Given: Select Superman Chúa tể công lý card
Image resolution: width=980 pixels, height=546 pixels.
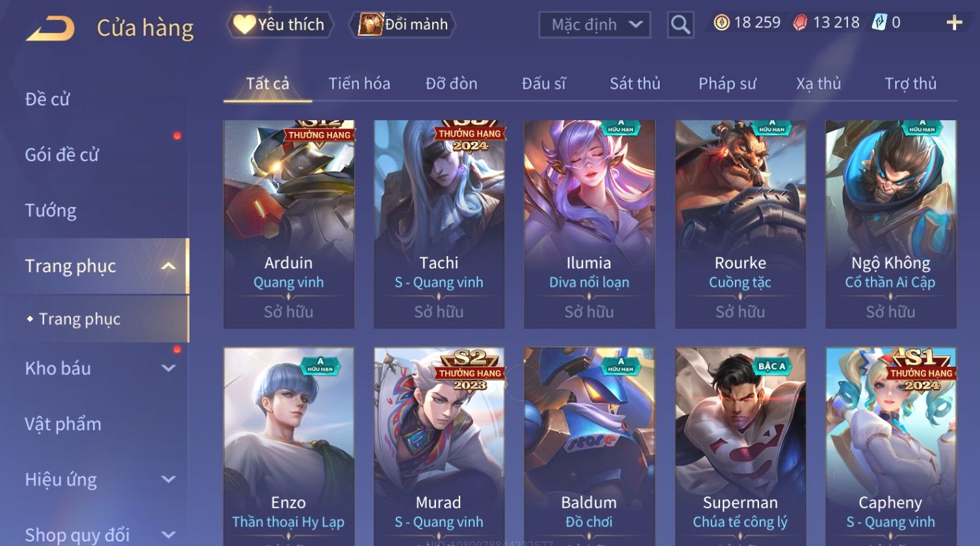Looking at the screenshot, I should (x=740, y=447).
